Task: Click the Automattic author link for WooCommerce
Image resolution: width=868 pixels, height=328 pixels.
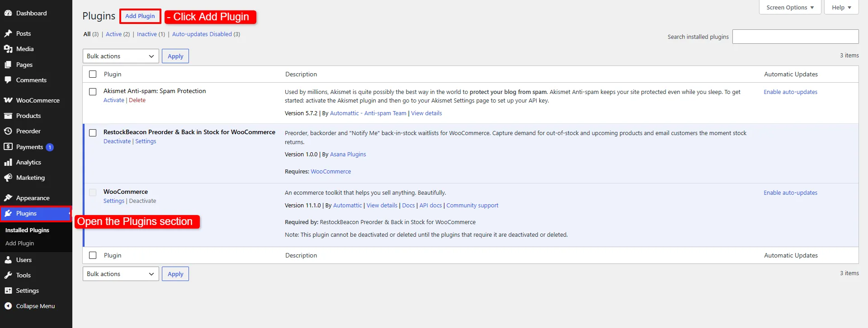Action: (348, 206)
